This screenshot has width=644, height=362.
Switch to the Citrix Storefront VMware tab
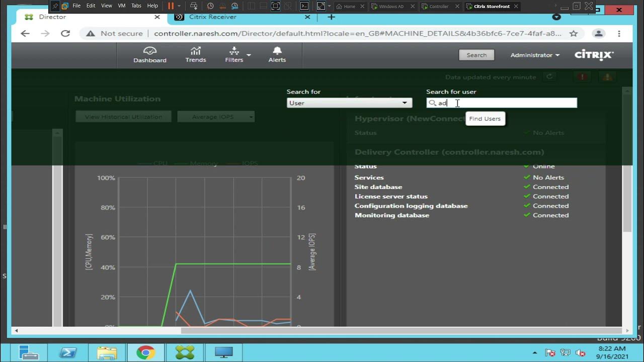(x=492, y=7)
